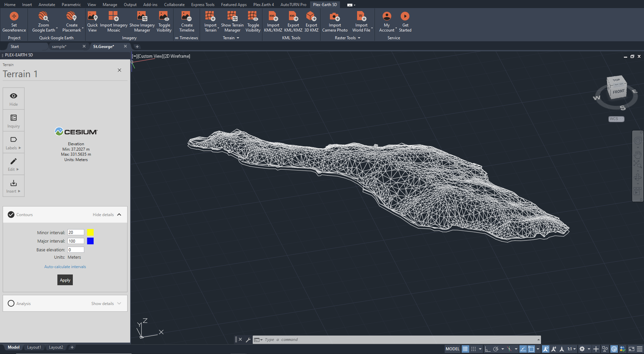Toggle drawing grid display in status bar
644x354 pixels.
pyautogui.click(x=465, y=349)
